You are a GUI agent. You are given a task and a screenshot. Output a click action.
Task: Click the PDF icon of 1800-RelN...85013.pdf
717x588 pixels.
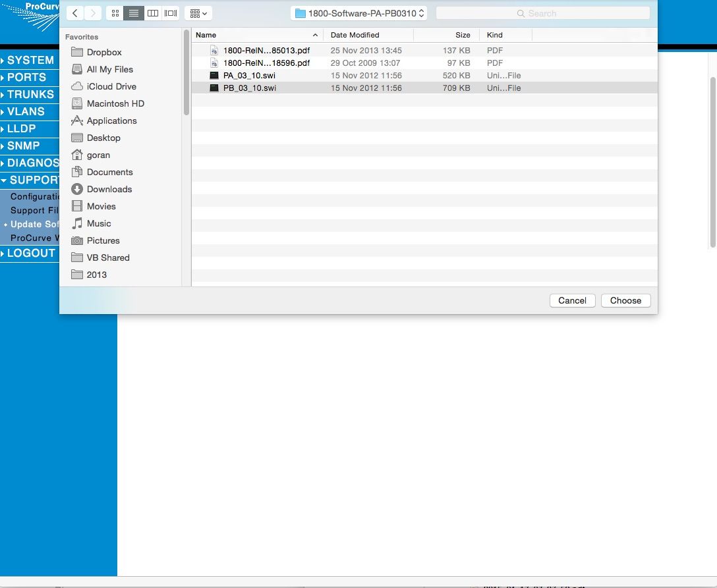point(214,50)
